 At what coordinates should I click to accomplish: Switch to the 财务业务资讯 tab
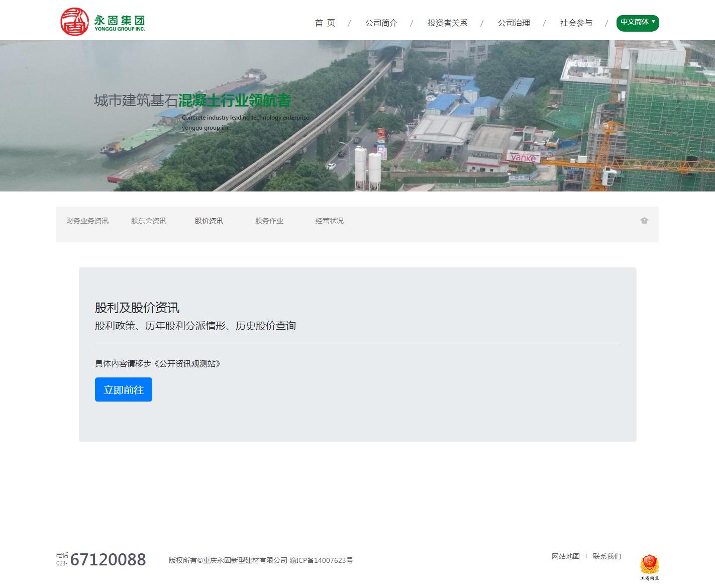point(87,220)
